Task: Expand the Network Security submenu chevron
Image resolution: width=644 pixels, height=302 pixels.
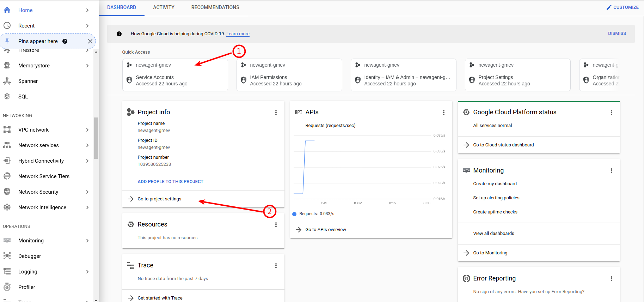Action: tap(87, 192)
